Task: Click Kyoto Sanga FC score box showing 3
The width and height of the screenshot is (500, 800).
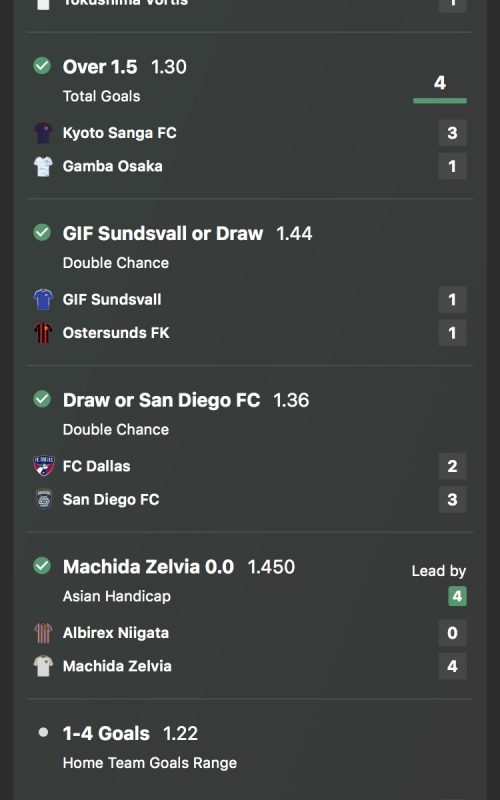Action: 452,133
